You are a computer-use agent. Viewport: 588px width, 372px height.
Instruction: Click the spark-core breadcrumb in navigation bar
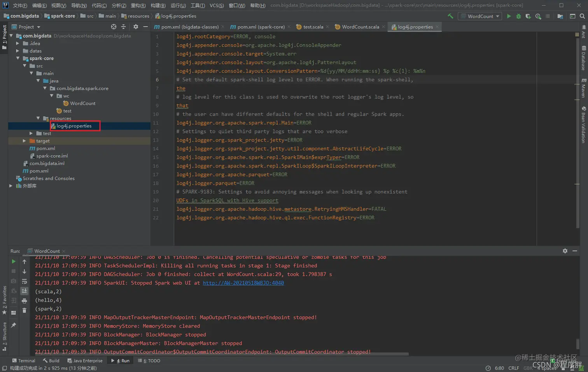59,16
